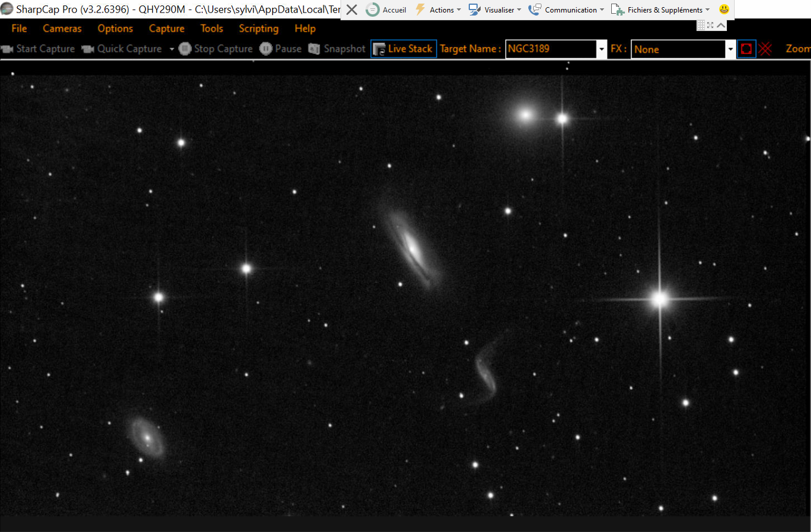The height and width of the screenshot is (532, 811).
Task: Click the smiley feedback icon
Action: (724, 10)
